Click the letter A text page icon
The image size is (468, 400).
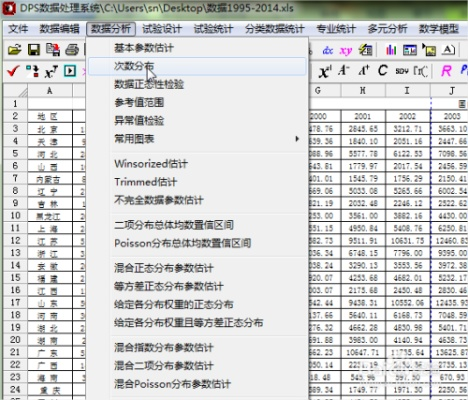pos(448,50)
